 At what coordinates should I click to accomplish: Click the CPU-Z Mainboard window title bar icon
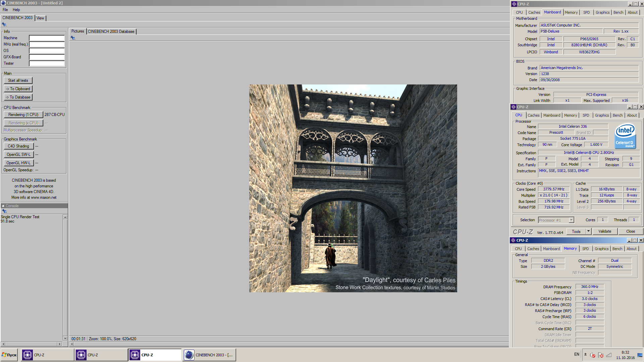(x=514, y=4)
